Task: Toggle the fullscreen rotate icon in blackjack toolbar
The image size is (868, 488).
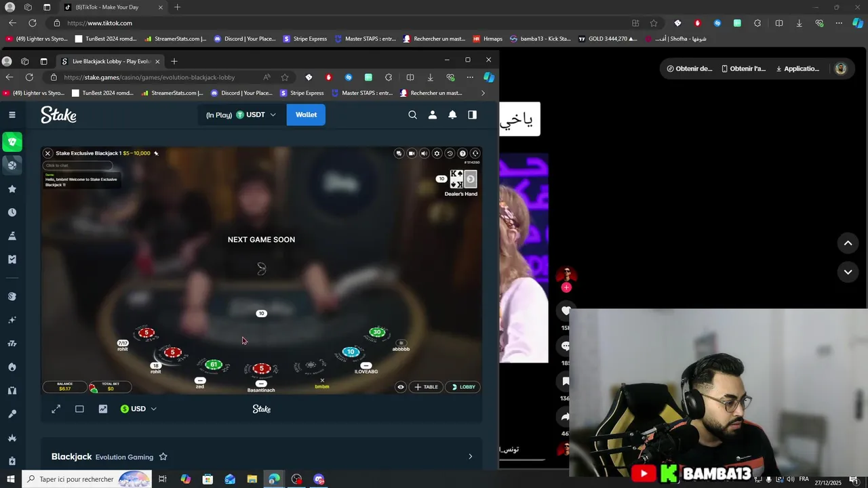Action: (475, 153)
